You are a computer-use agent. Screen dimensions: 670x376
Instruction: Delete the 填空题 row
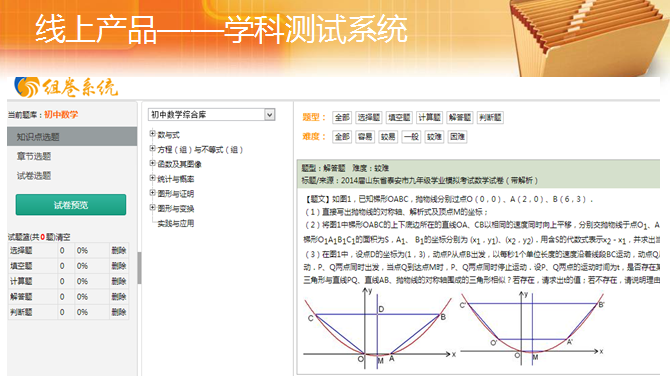(119, 266)
